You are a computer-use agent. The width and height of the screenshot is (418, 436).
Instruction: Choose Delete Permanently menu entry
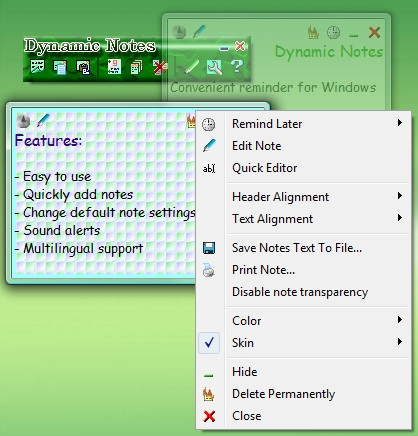pos(303,394)
